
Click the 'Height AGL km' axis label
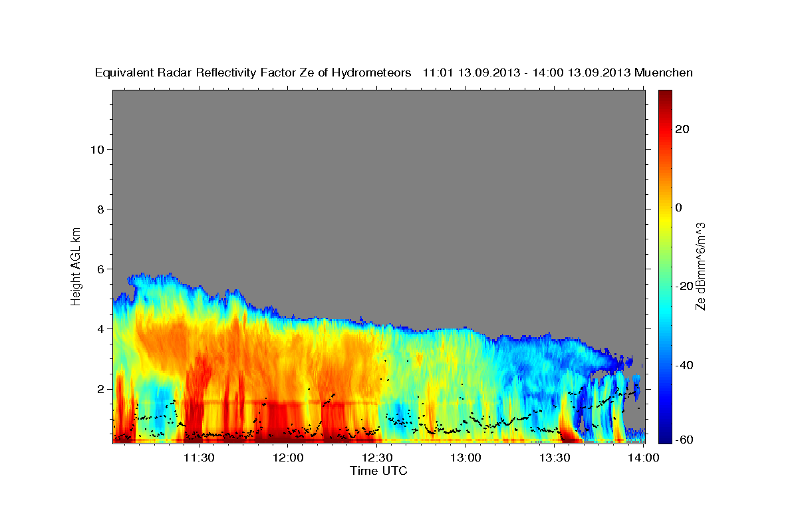point(76,265)
